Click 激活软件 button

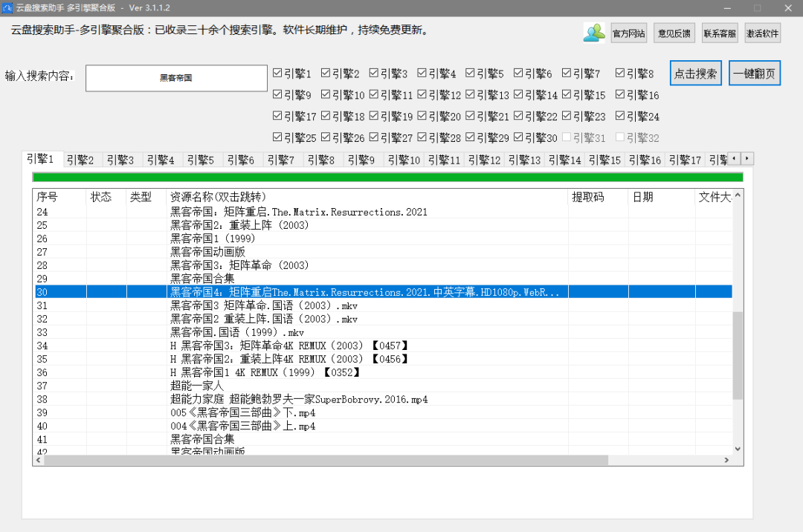click(763, 33)
